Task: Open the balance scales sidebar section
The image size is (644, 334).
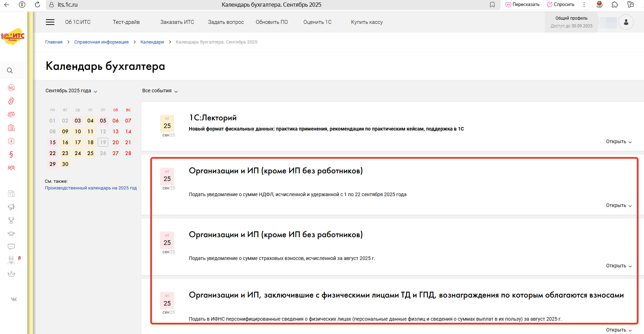Action: (x=11, y=114)
